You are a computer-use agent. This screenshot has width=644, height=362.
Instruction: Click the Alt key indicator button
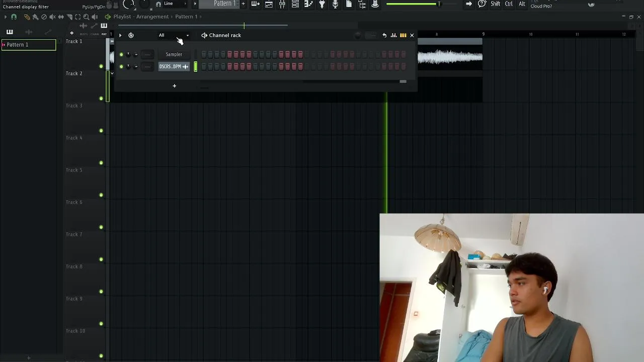click(522, 4)
